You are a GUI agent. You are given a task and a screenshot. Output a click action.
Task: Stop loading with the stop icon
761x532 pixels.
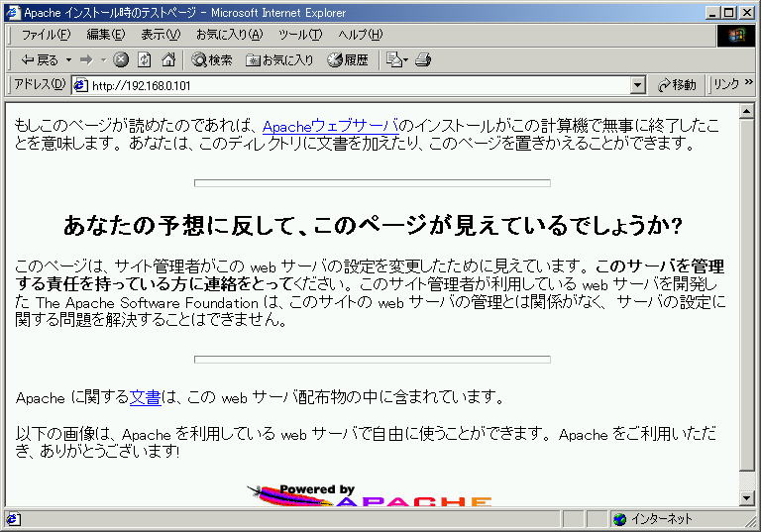[121, 60]
